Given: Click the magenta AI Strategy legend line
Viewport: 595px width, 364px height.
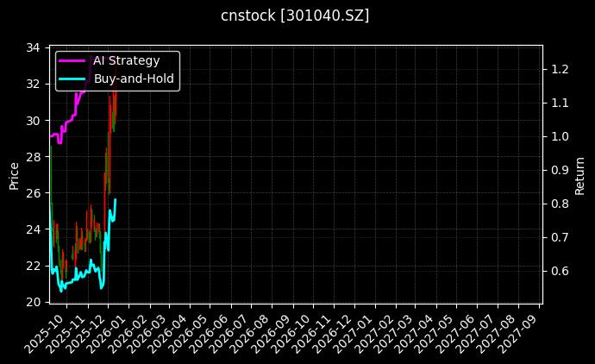Looking at the screenshot, I should tap(73, 61).
